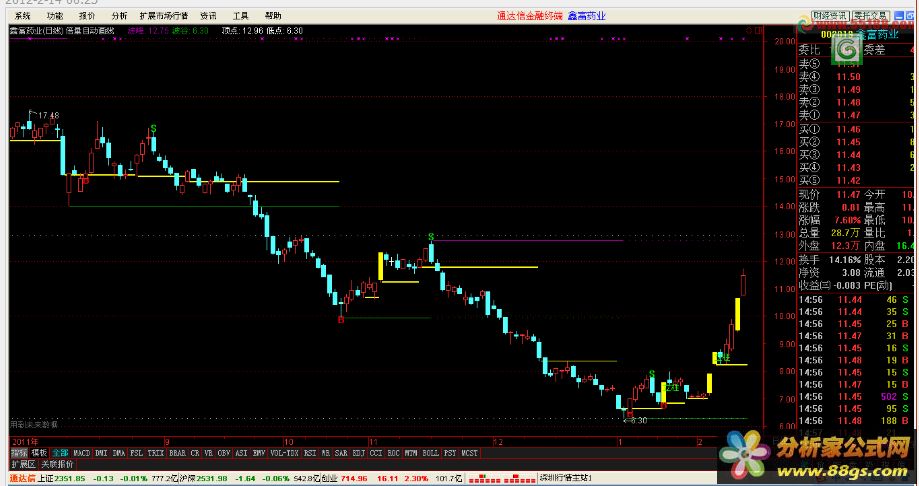Click the 6.30 low price label

[639, 420]
